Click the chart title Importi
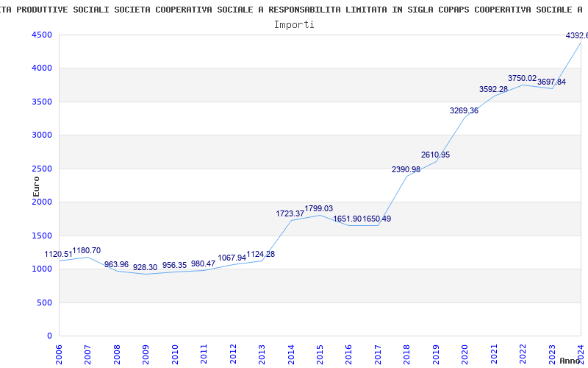Image resolution: width=588 pixels, height=368 pixels. point(294,25)
